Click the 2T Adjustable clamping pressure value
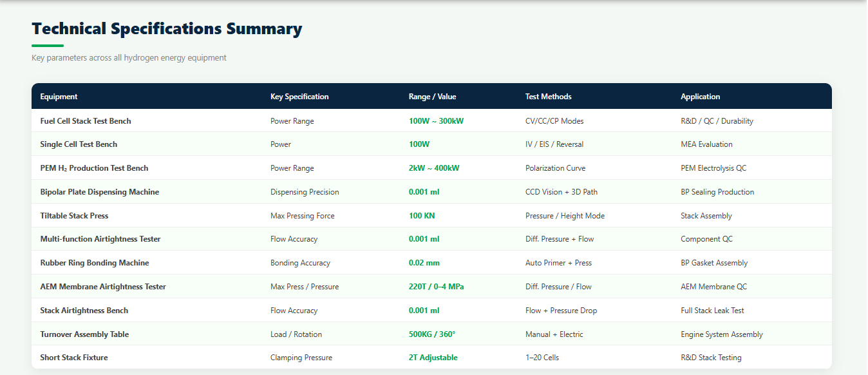Image resolution: width=868 pixels, height=375 pixels. coord(433,358)
